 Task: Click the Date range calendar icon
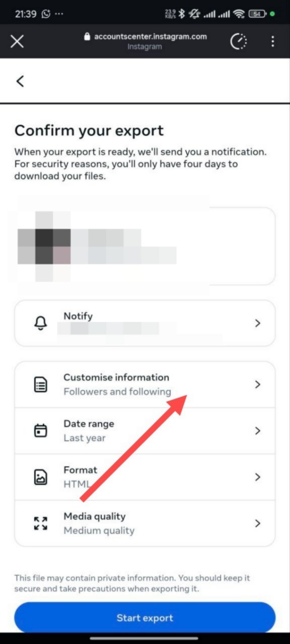click(x=41, y=430)
